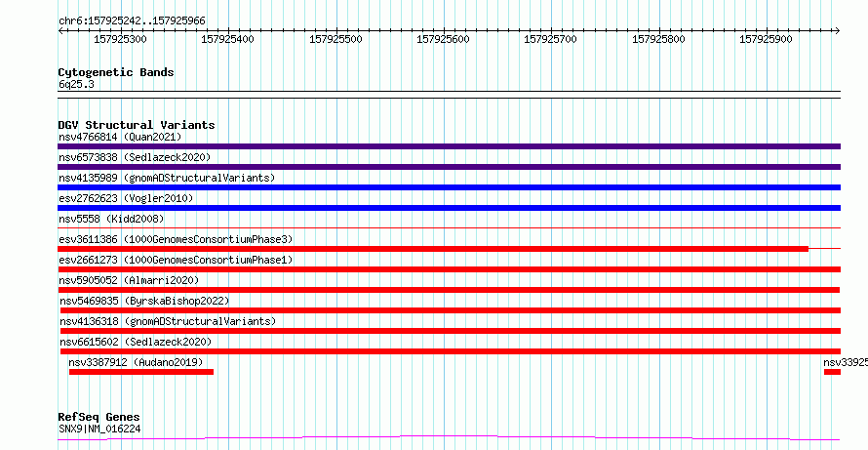Click ruler position 157925900
Screen dimensions: 868x450
[x=766, y=39]
